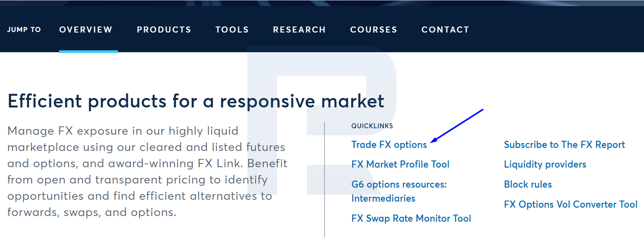
Task: Open the Contact section
Action: pos(445,30)
